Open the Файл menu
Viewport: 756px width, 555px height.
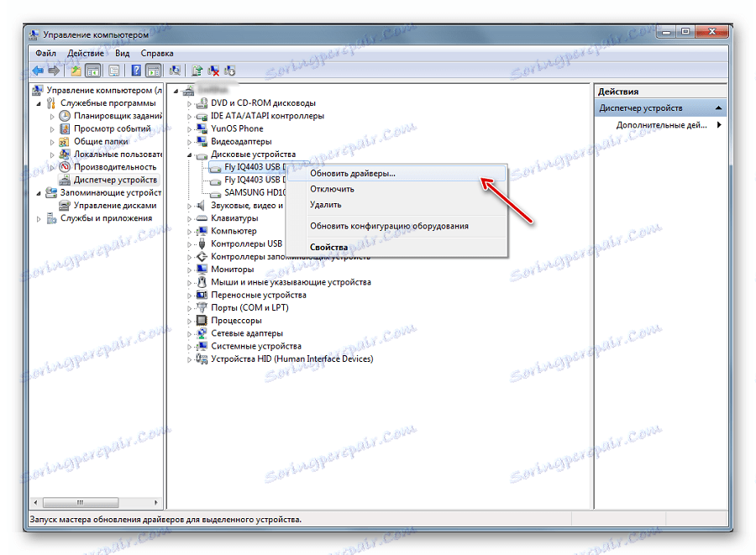[x=45, y=53]
